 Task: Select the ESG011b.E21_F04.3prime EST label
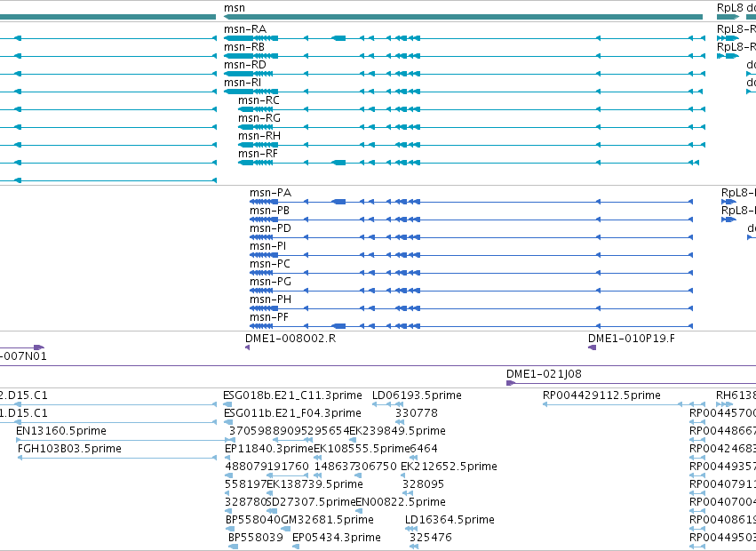(x=292, y=413)
